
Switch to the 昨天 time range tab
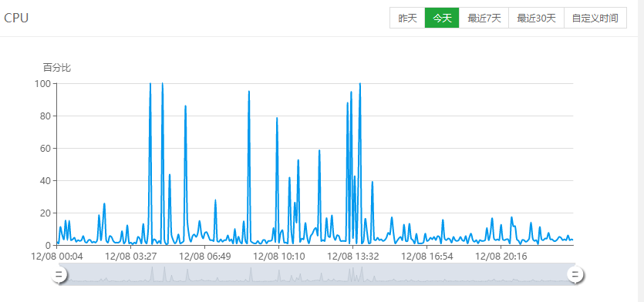(x=407, y=18)
